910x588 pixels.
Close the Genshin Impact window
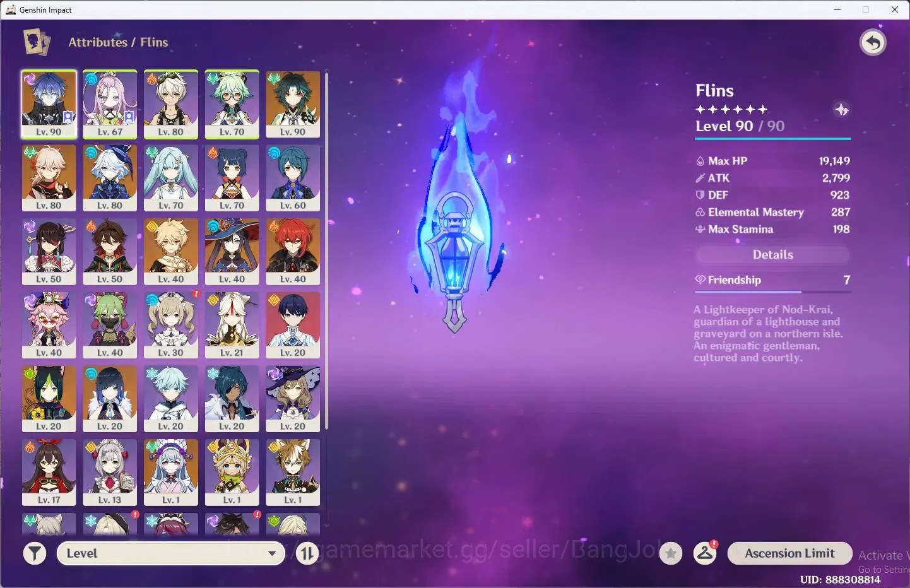895,9
